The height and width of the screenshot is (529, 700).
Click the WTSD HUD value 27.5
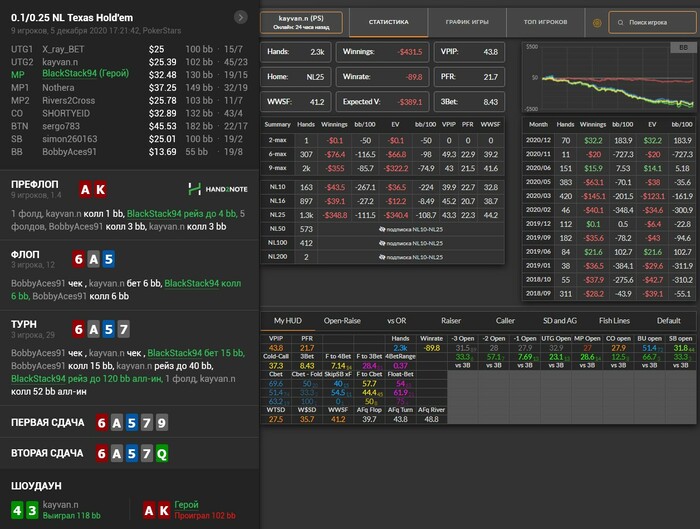pyautogui.click(x=276, y=419)
